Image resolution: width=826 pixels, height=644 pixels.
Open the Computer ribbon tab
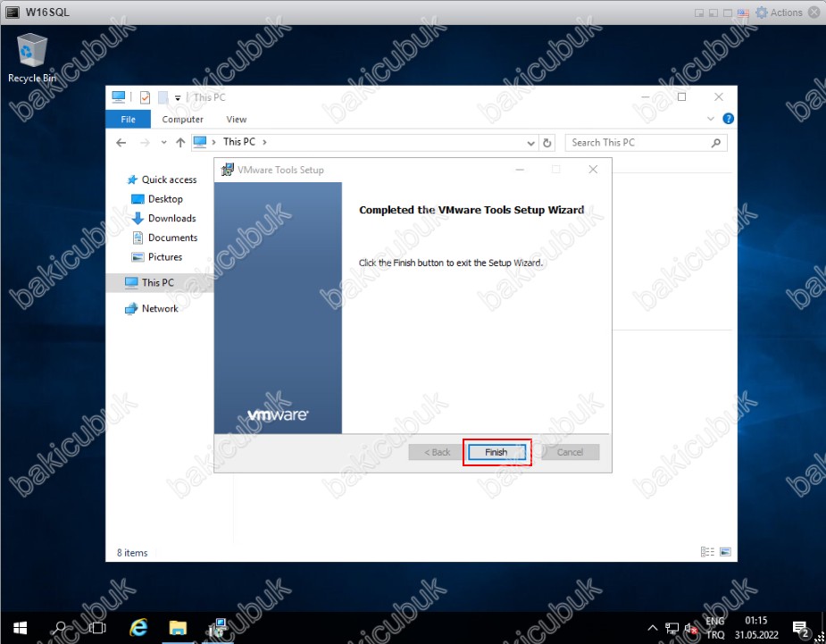coord(182,119)
